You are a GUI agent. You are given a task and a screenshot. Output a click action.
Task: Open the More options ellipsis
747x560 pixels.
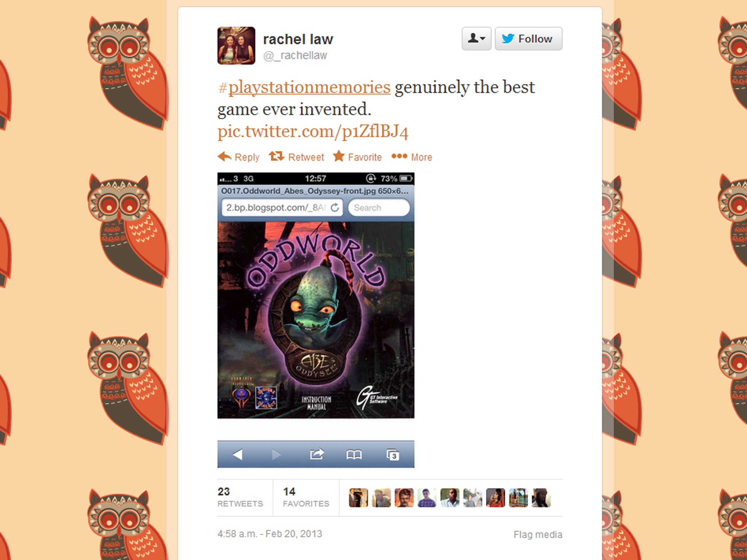click(399, 156)
